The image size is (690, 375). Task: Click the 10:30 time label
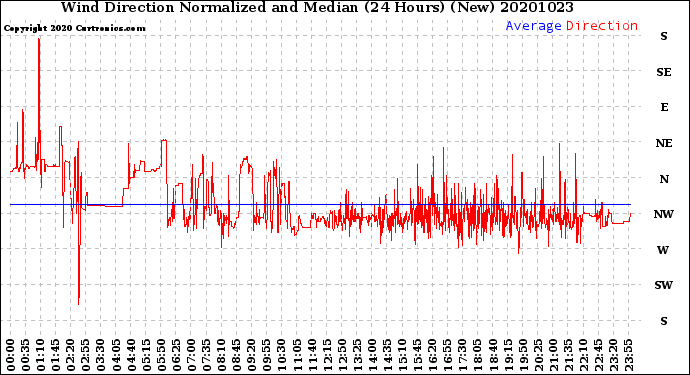point(282,355)
